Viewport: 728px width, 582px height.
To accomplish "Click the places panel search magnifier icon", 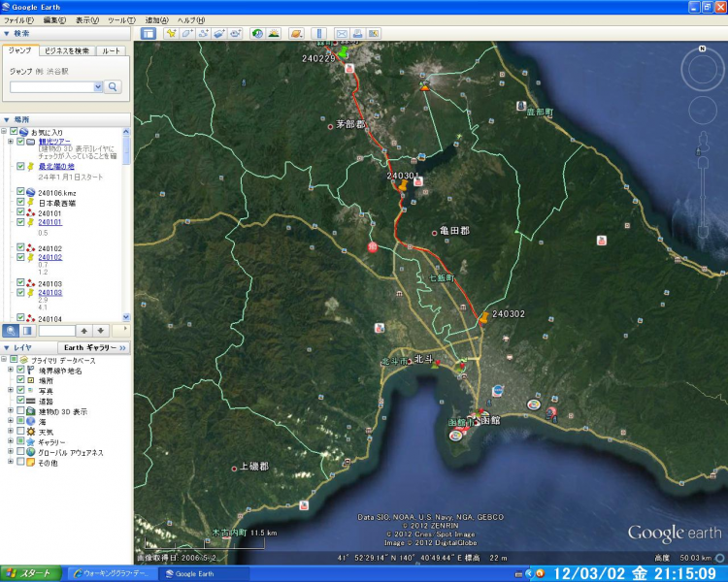I will coord(11,331).
